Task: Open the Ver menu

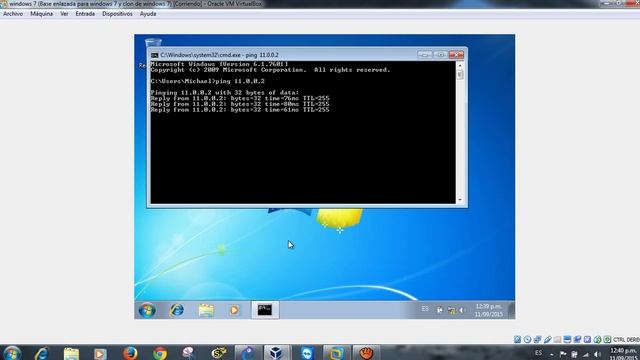Action: point(64,14)
